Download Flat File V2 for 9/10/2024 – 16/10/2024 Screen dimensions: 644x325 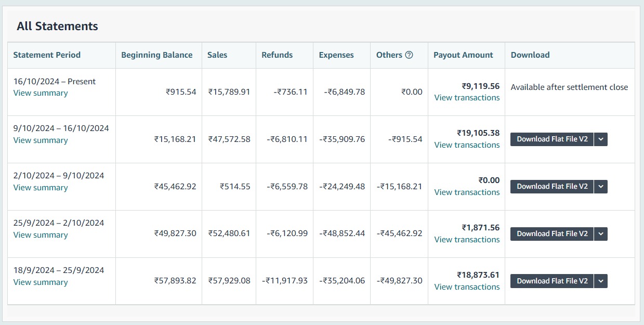552,139
